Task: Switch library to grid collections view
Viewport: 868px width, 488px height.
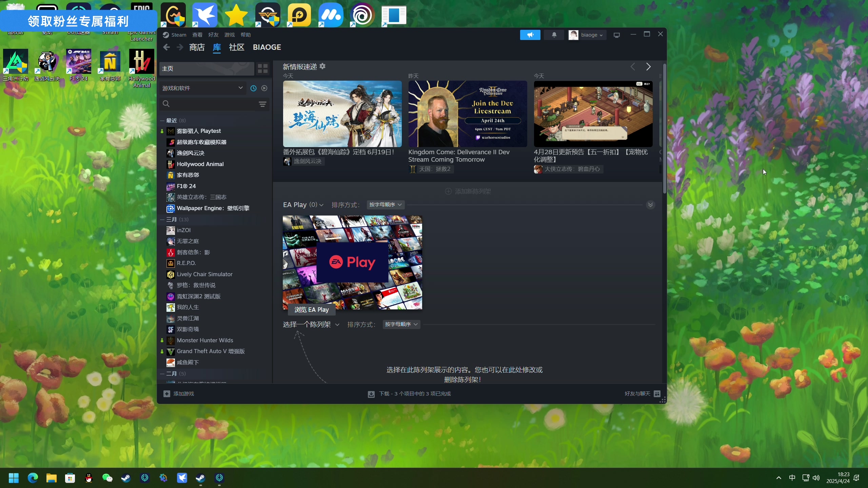Action: pos(263,69)
